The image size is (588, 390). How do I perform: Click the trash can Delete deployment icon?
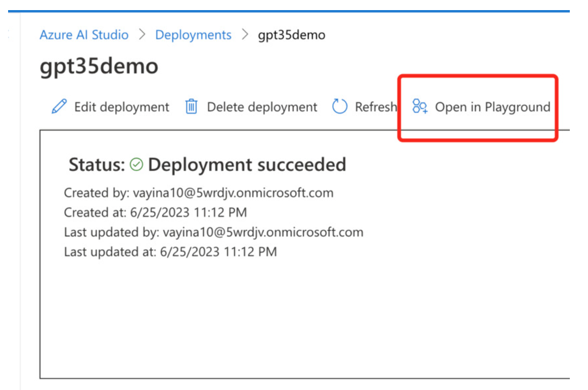tap(191, 107)
